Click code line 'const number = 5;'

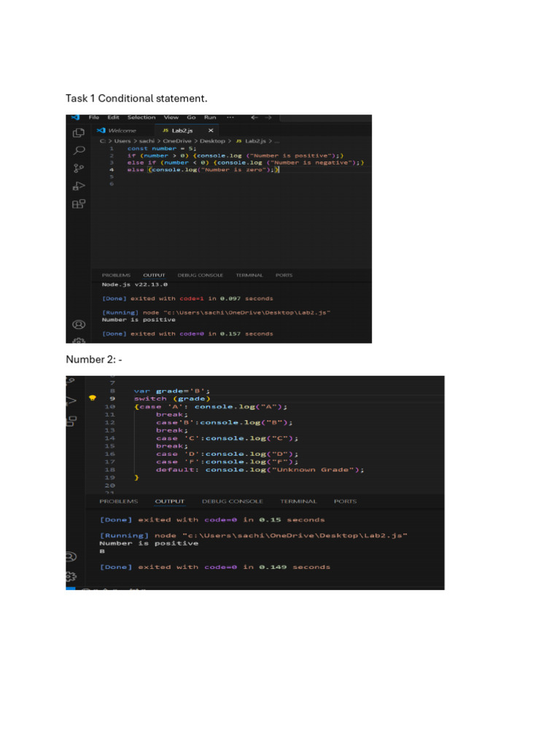[x=161, y=149]
